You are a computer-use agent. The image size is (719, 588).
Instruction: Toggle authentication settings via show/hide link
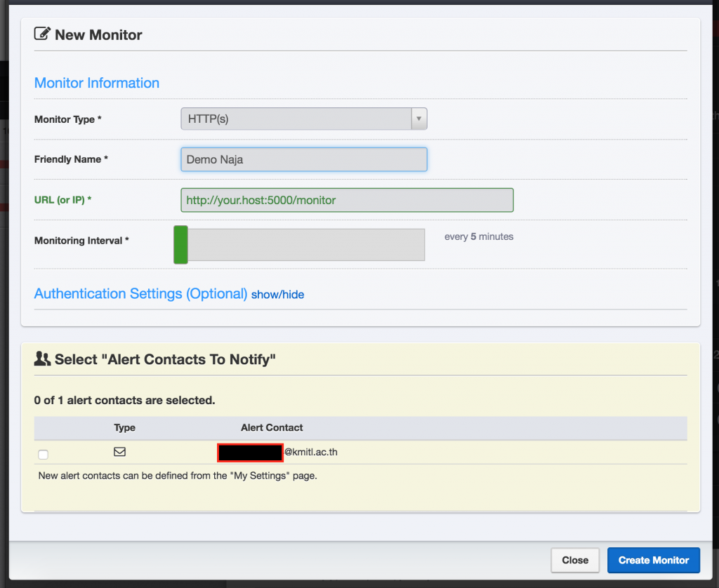277,295
